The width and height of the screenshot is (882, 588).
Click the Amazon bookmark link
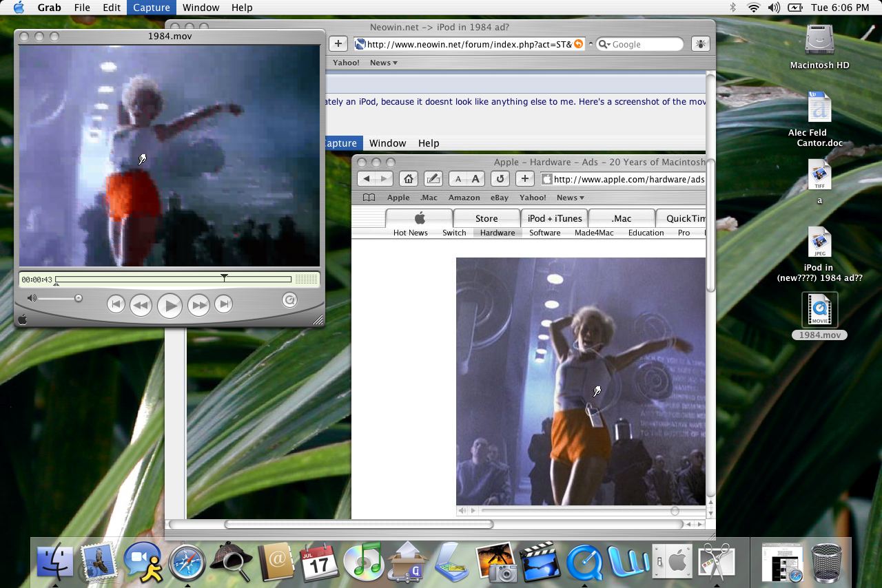tap(464, 198)
